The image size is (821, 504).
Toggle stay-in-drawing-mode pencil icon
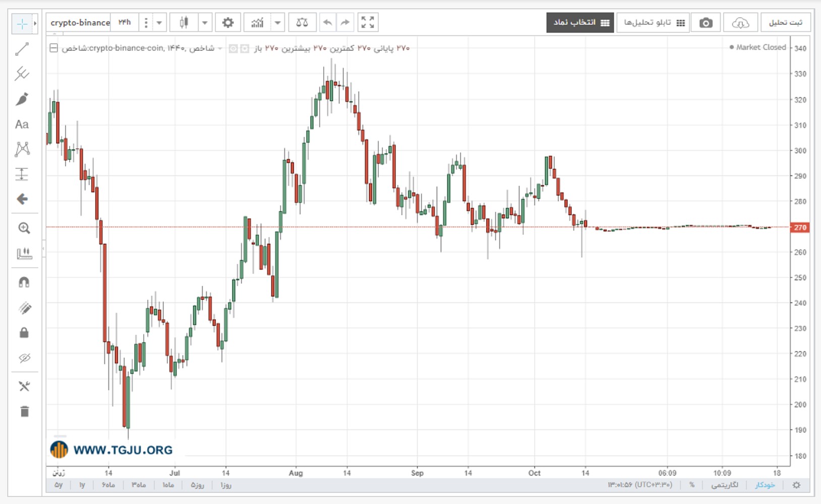24,307
